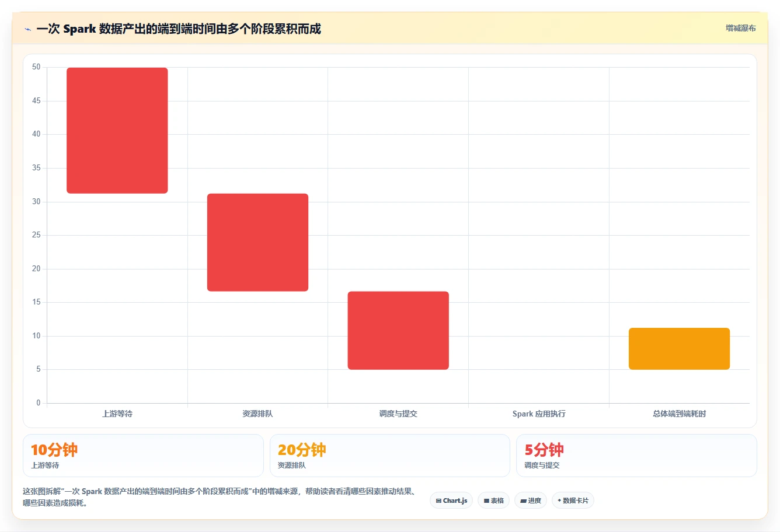Select the red 调度与提交 waterfall bar

tap(398, 331)
